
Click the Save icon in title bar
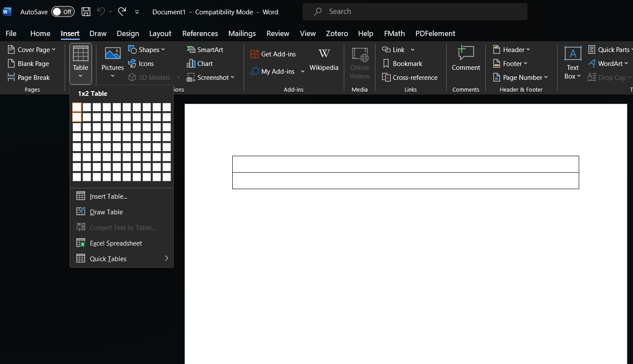(x=86, y=12)
